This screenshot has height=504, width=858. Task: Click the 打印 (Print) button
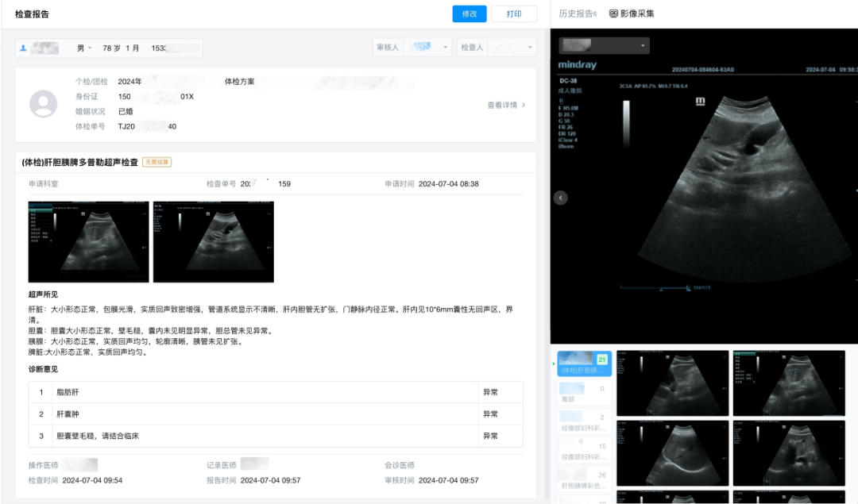(514, 13)
